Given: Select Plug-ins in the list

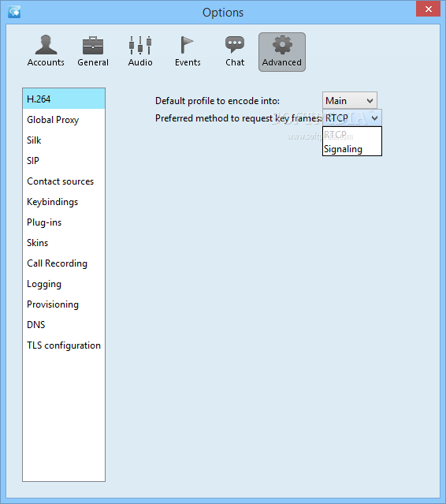Looking at the screenshot, I should click(x=64, y=222).
